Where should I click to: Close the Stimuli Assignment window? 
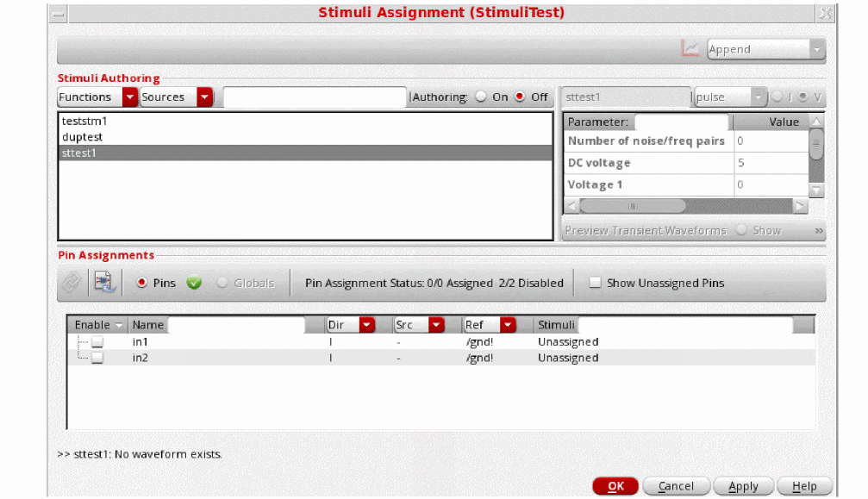(x=825, y=13)
